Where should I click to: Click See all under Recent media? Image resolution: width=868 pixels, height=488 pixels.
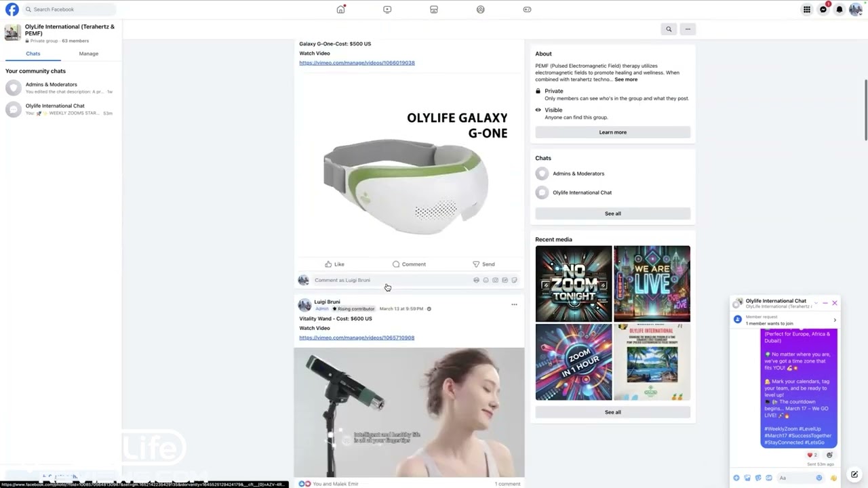613,412
